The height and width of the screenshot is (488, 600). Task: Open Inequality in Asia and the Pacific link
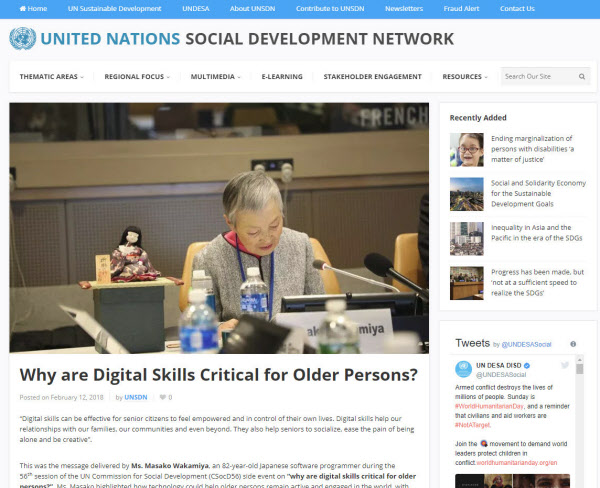coord(536,233)
